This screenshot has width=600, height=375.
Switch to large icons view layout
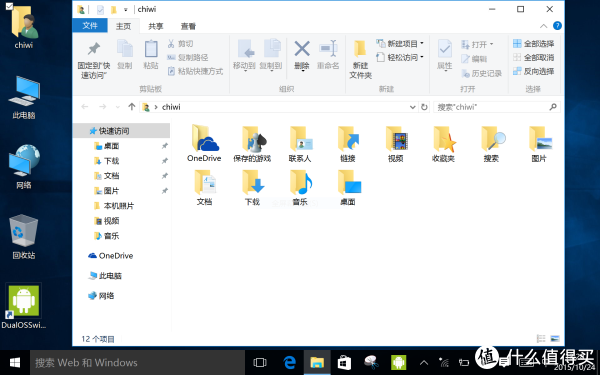(554, 339)
